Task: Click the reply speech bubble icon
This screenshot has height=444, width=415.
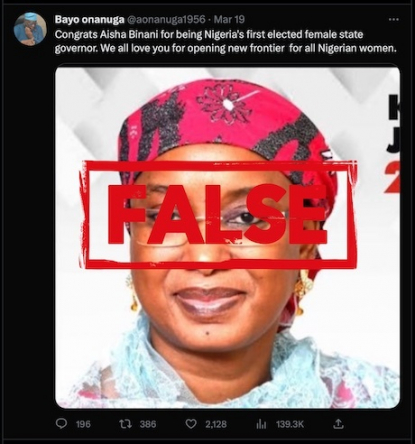Action: [61, 424]
